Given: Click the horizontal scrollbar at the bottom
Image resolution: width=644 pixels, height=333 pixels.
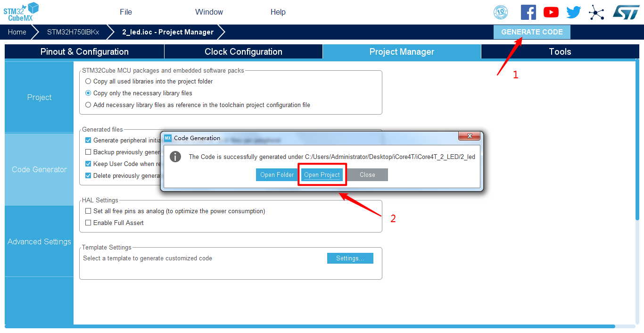Looking at the screenshot, I should pyautogui.click(x=310, y=326).
